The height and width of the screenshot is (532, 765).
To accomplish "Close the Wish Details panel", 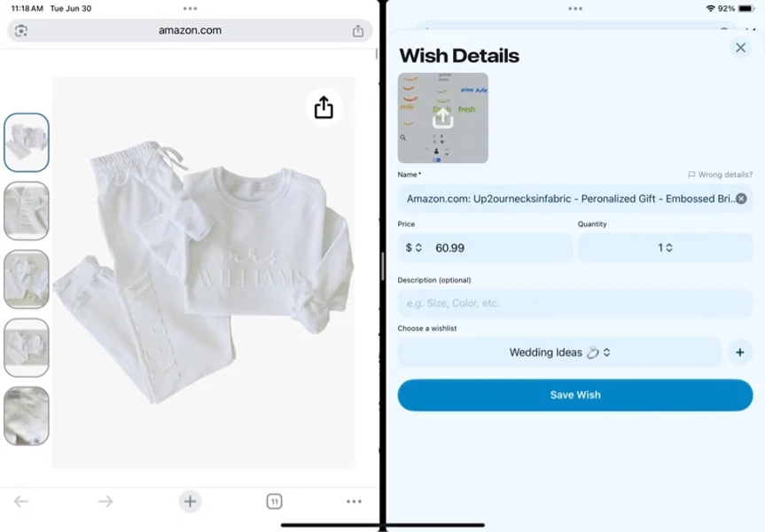I will point(740,47).
